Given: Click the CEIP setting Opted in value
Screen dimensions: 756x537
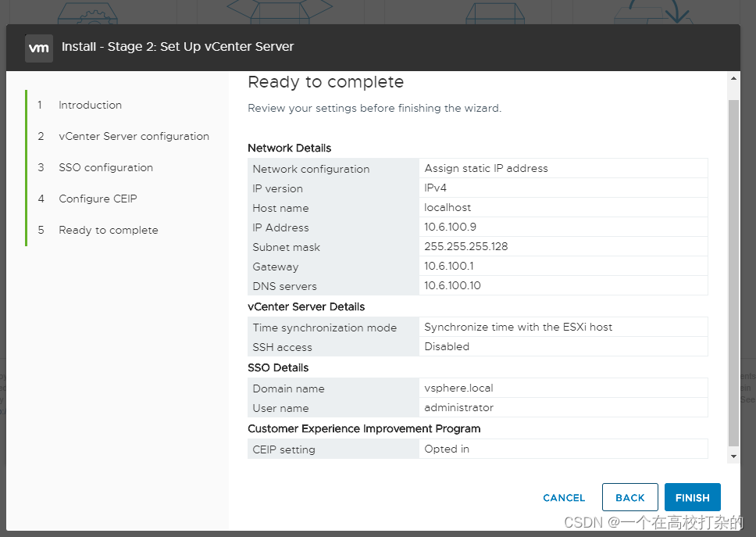Looking at the screenshot, I should (x=447, y=449).
